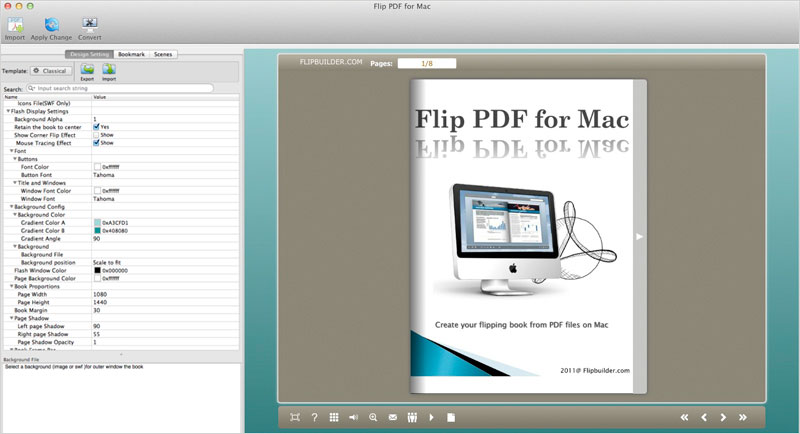Click Page Width value 1080

pyautogui.click(x=100, y=294)
